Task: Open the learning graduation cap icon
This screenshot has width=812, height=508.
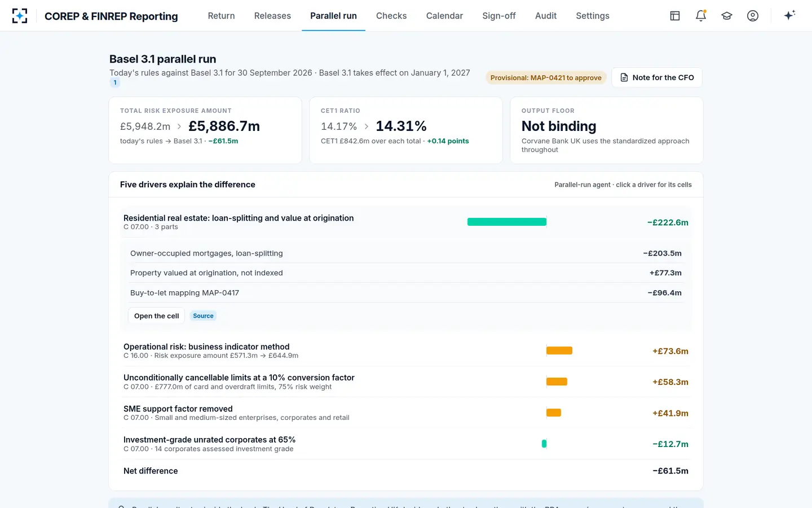Action: click(727, 16)
